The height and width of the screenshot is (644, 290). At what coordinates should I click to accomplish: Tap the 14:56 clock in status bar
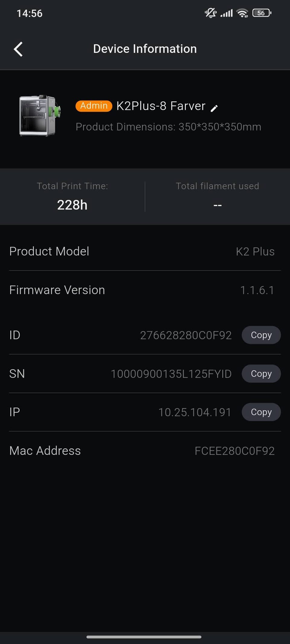pos(29,13)
